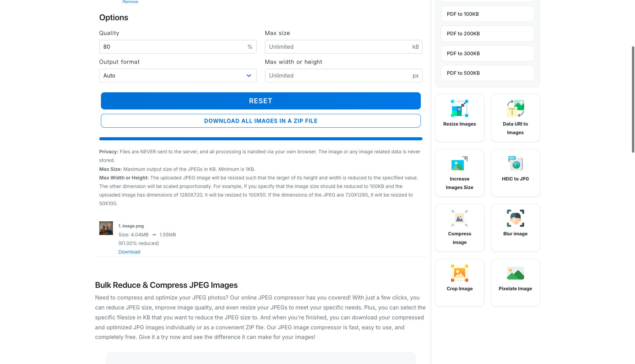Click the '1. image.png' file name

tap(131, 226)
